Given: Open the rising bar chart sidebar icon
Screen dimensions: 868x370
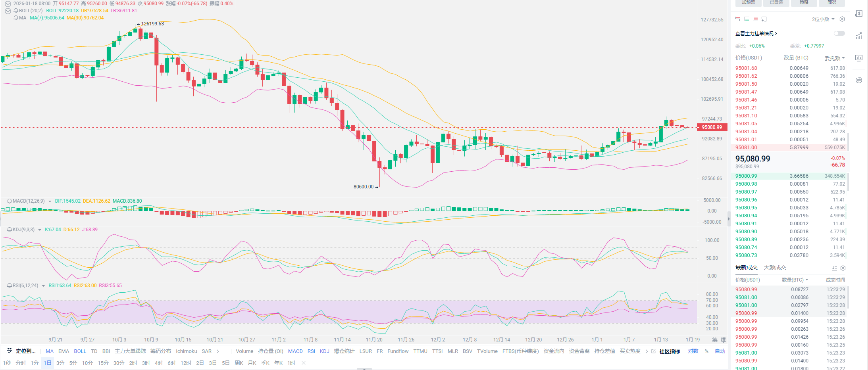Looking at the screenshot, I should click(859, 36).
